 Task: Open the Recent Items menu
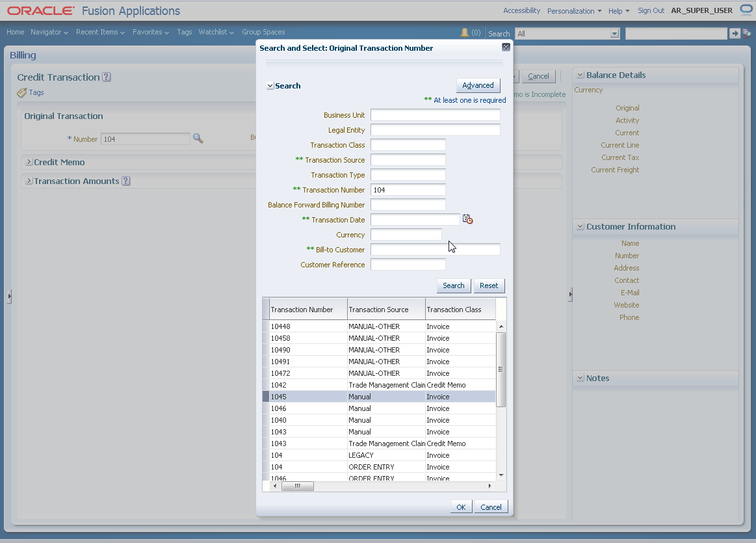pos(100,32)
